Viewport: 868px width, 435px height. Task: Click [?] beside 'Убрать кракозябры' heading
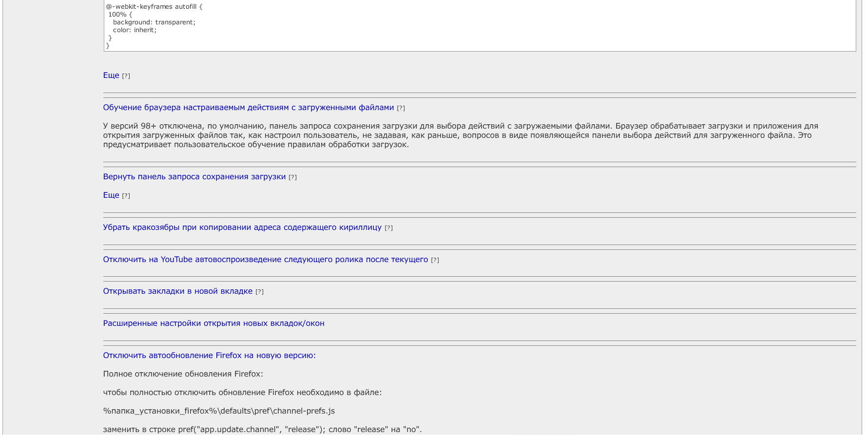pyautogui.click(x=388, y=228)
